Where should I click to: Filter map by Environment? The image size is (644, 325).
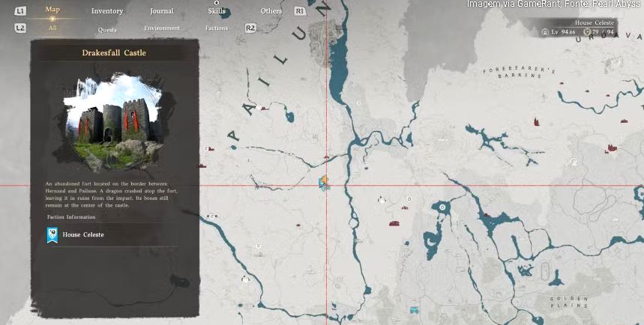pyautogui.click(x=162, y=28)
